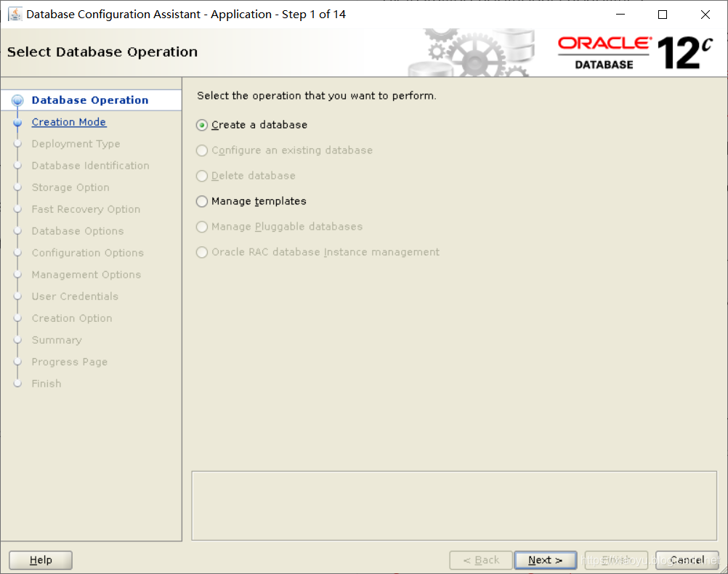
Task: Click the Oracle Database 12c logo
Action: coord(635,52)
